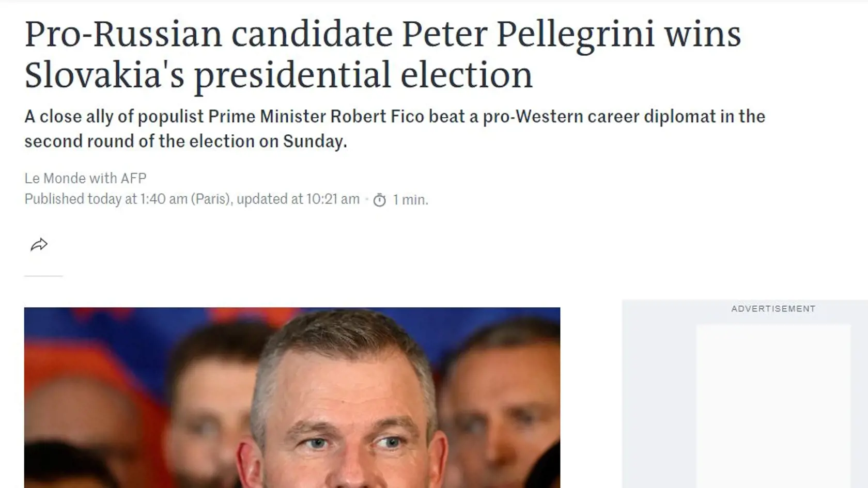Click the article headline about Peter Pellegrini
The height and width of the screenshot is (488, 868).
382,55
